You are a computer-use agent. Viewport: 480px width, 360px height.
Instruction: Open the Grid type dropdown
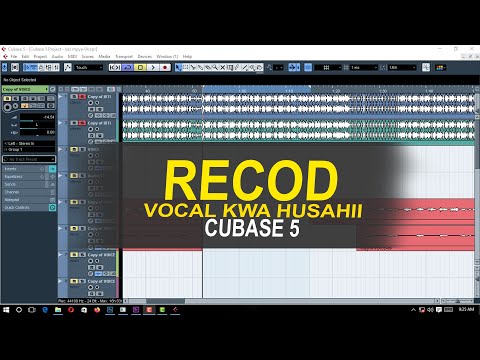point(363,68)
